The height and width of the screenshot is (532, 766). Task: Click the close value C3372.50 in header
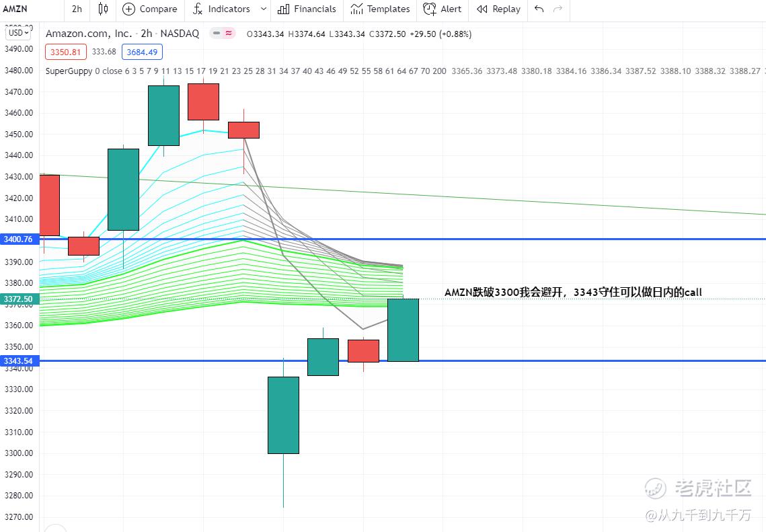(387, 34)
